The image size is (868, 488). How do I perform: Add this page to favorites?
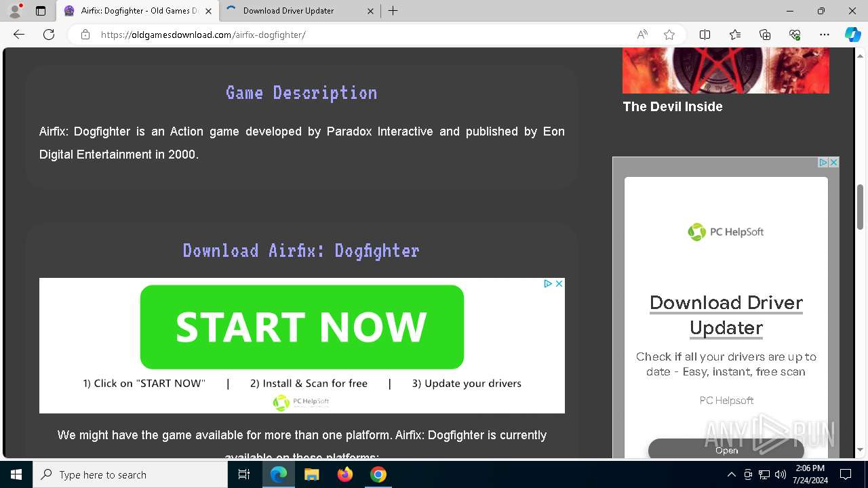click(669, 35)
